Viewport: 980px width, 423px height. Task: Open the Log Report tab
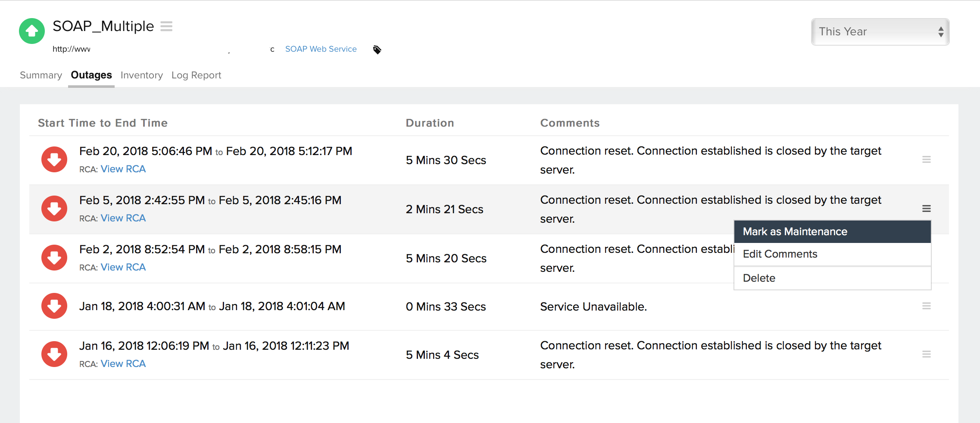(196, 75)
